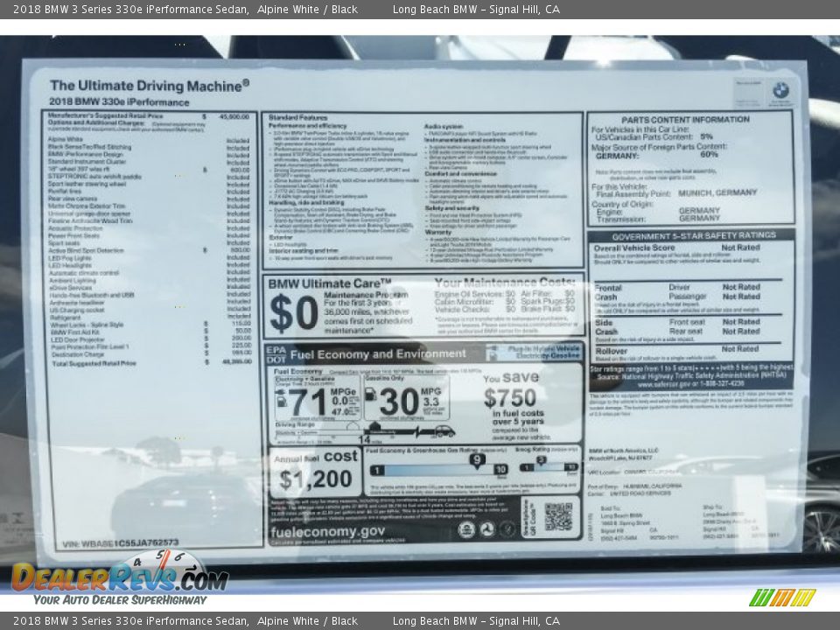
Task: Click the QR code on the fuel label
Action: [x=557, y=516]
